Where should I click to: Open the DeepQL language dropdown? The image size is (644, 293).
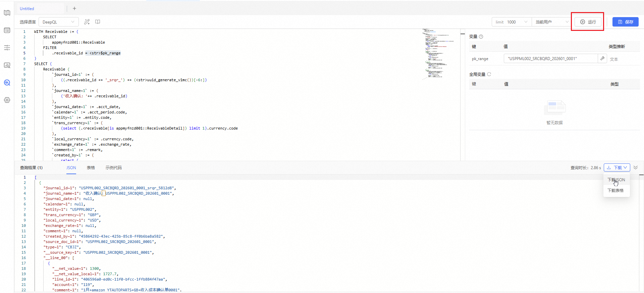[x=59, y=22]
